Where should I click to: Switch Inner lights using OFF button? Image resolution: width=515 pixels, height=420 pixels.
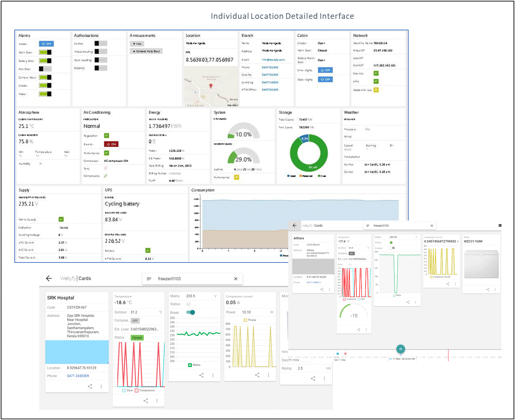(x=325, y=70)
